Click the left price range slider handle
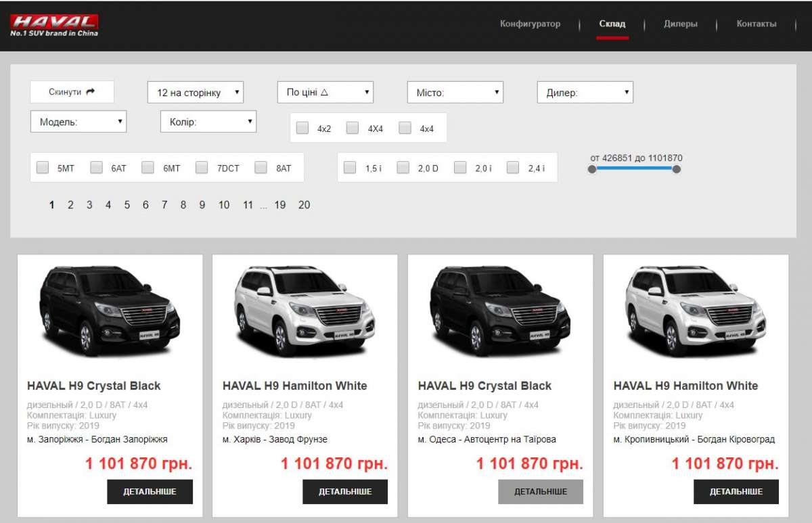This screenshot has width=812, height=523. [592, 169]
